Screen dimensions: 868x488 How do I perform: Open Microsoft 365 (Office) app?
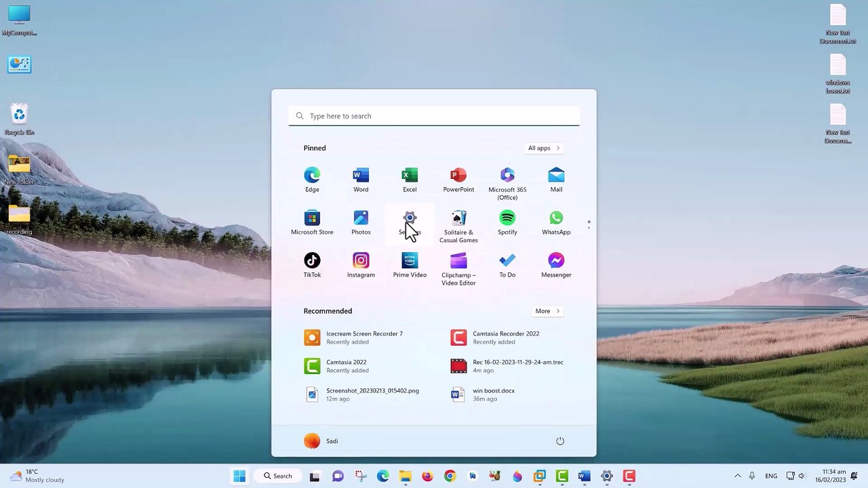[x=507, y=184]
